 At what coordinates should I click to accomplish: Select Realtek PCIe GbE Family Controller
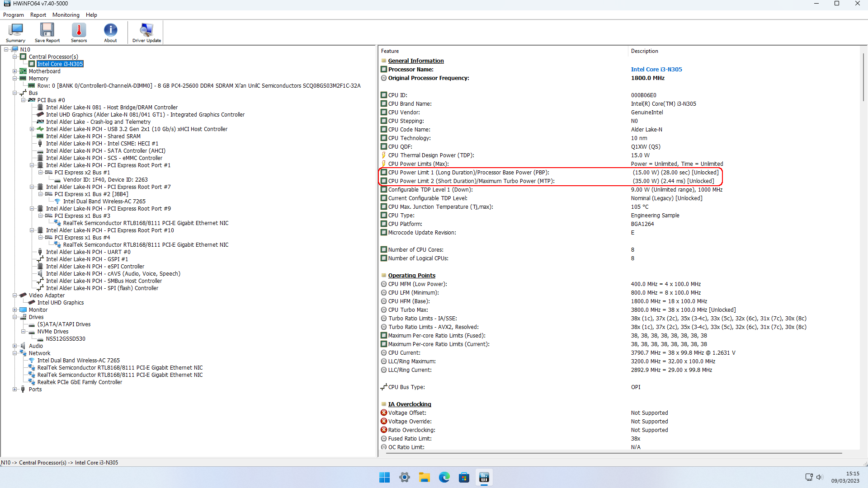80,382
